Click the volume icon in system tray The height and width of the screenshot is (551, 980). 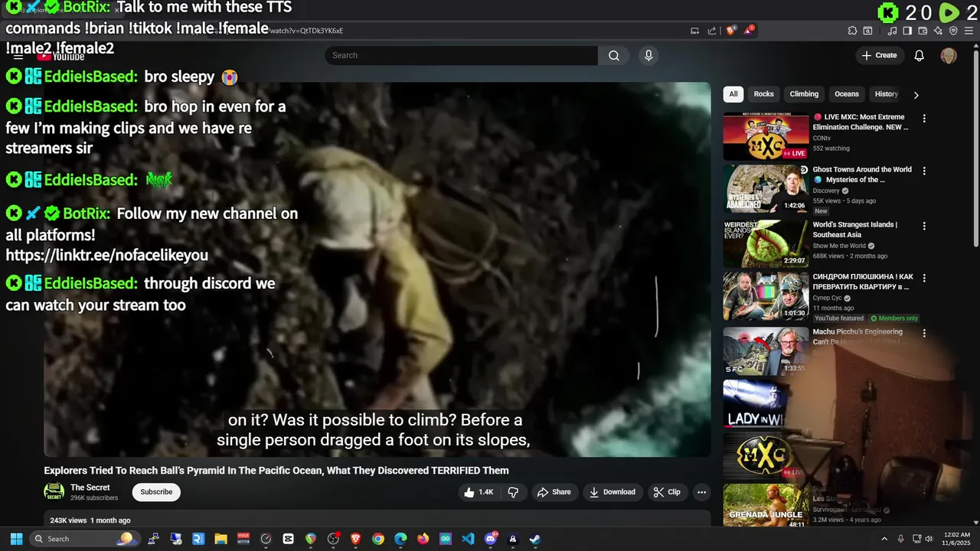click(929, 539)
